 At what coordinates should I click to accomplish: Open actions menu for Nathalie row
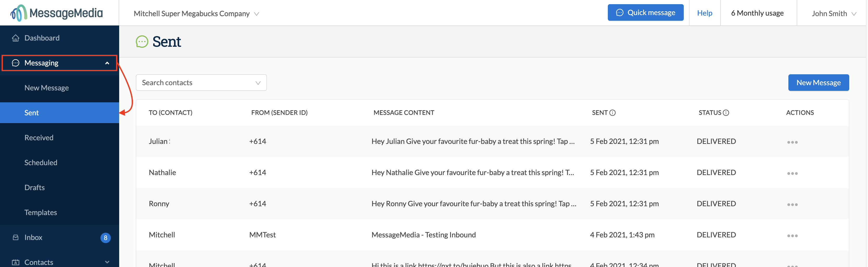tap(792, 173)
